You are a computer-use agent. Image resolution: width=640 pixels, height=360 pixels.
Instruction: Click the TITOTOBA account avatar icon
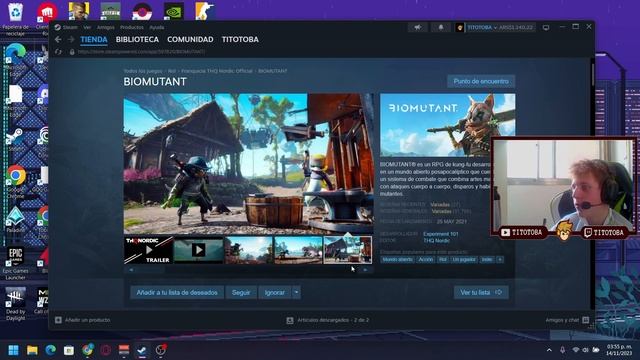[460, 27]
